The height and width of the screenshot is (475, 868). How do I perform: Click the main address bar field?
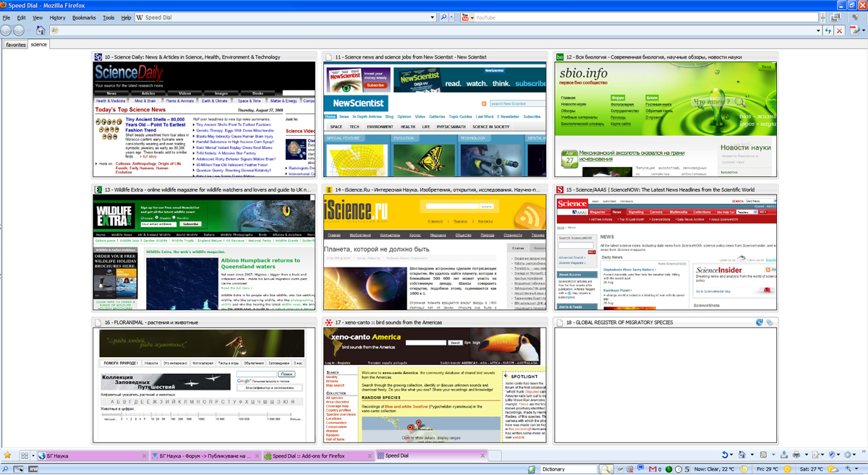pyautogui.click(x=436, y=30)
